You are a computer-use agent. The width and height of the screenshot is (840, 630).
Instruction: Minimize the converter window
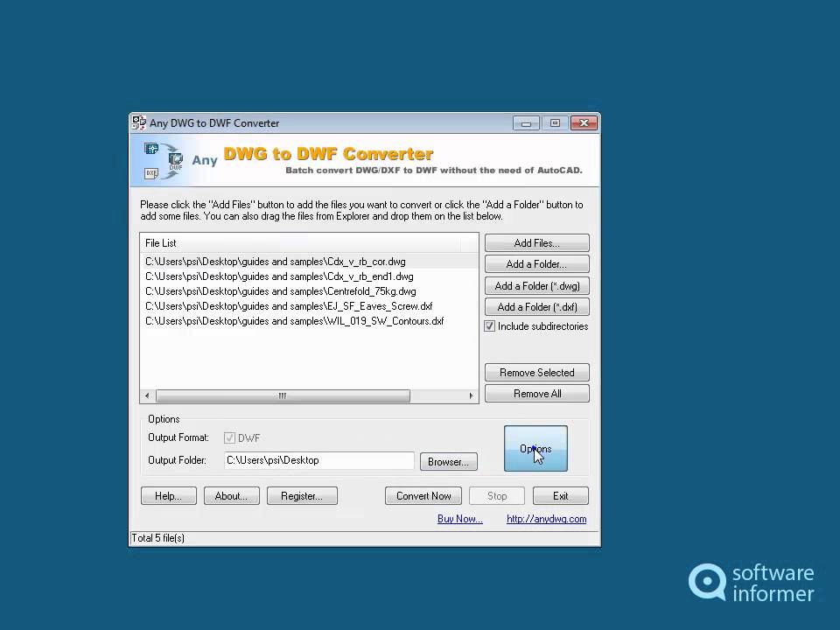point(526,123)
